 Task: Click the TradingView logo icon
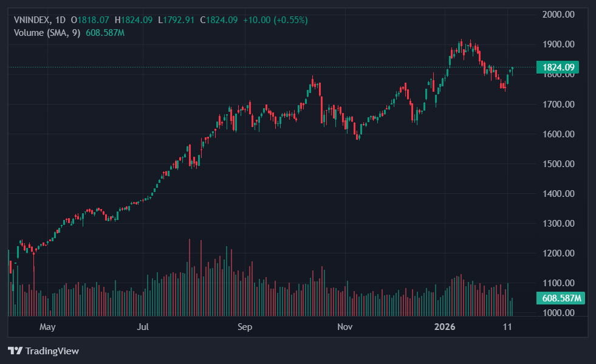tap(15, 351)
